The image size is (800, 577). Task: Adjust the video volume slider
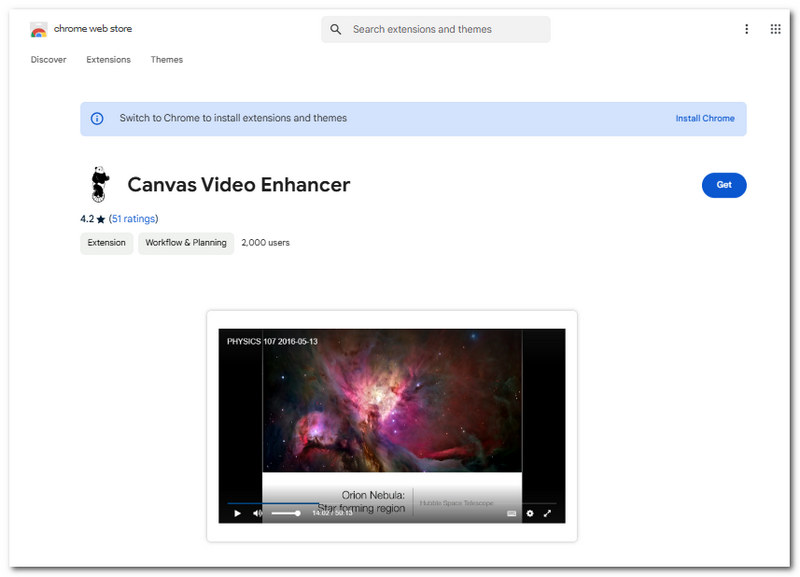(288, 513)
